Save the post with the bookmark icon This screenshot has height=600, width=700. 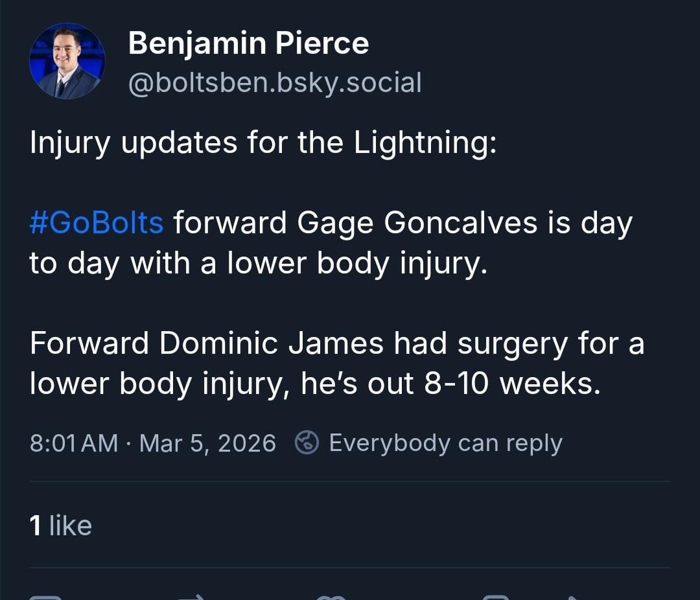pos(496,597)
